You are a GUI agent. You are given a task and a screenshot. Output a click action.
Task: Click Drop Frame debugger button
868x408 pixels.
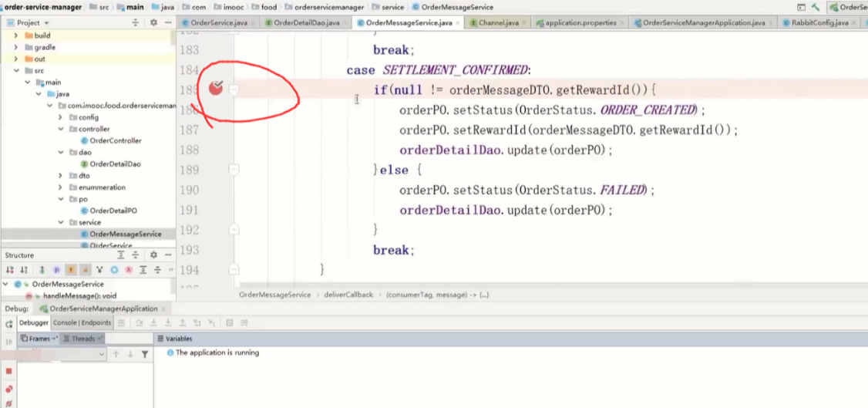pyautogui.click(x=197, y=322)
